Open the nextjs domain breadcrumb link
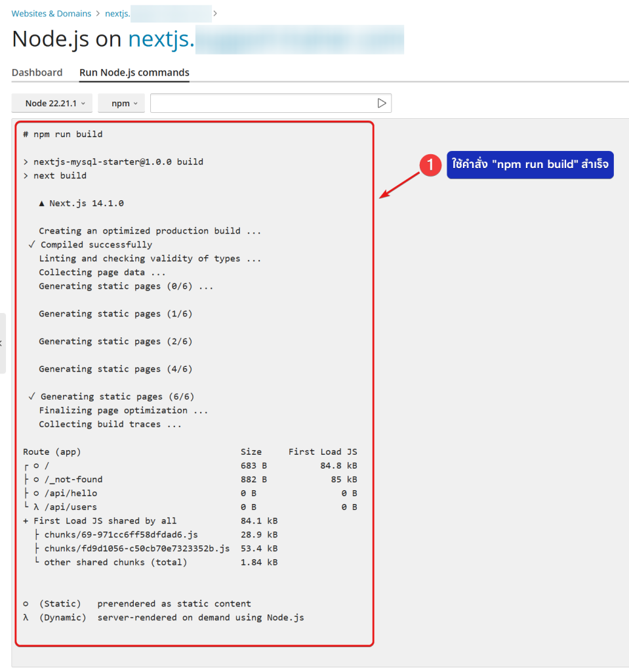Viewport: 629px width, 672px height. (117, 13)
